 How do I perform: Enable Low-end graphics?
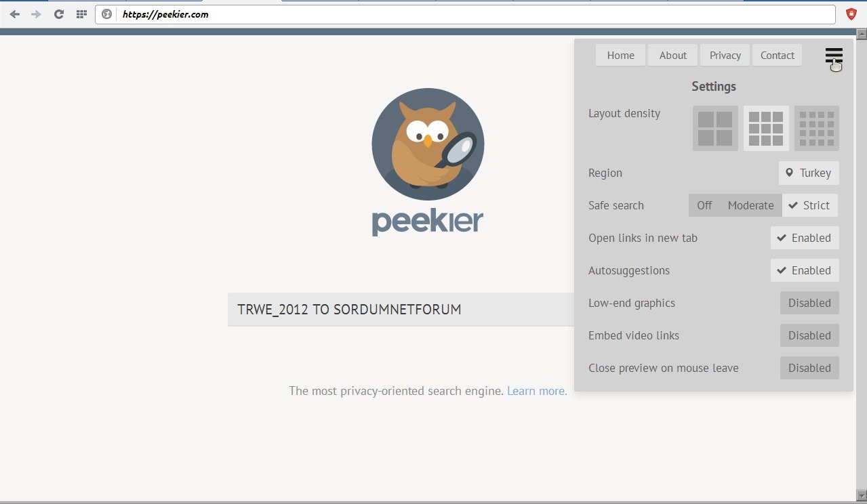(809, 303)
